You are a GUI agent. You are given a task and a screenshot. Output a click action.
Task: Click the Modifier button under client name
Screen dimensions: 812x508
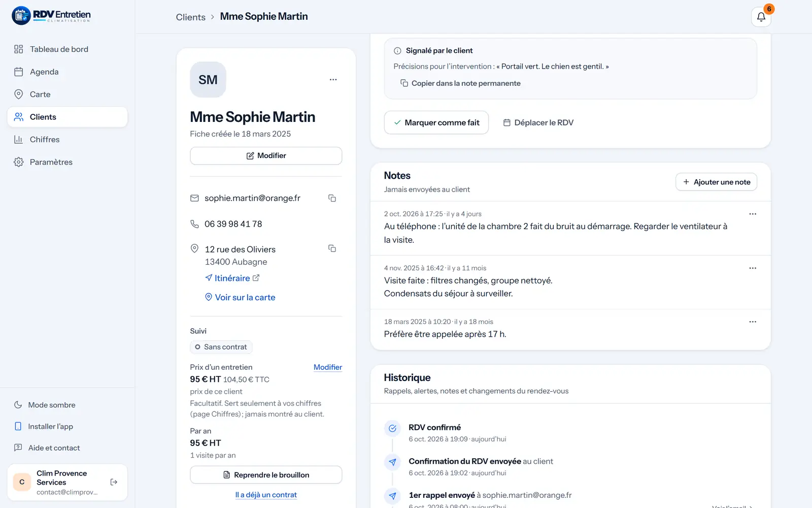266,155
